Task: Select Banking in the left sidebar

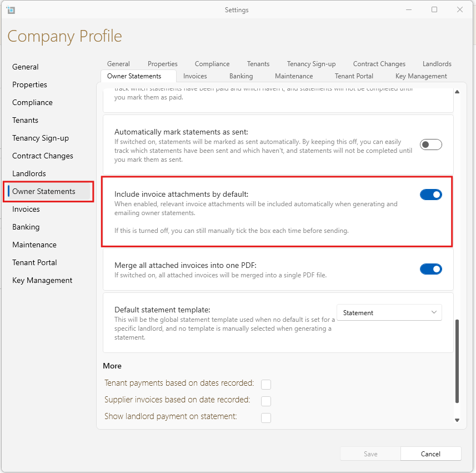Action: coord(26,227)
